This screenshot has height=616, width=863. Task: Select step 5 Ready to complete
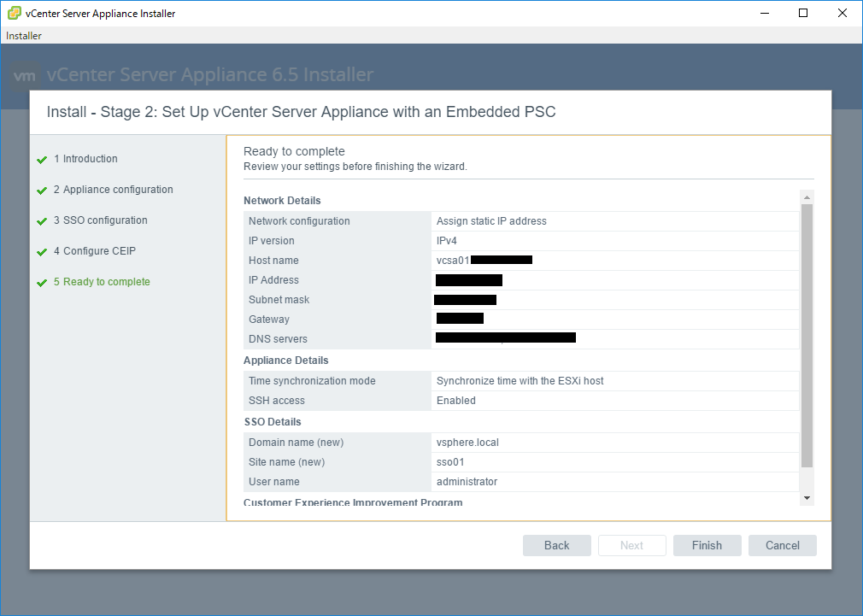(x=102, y=282)
